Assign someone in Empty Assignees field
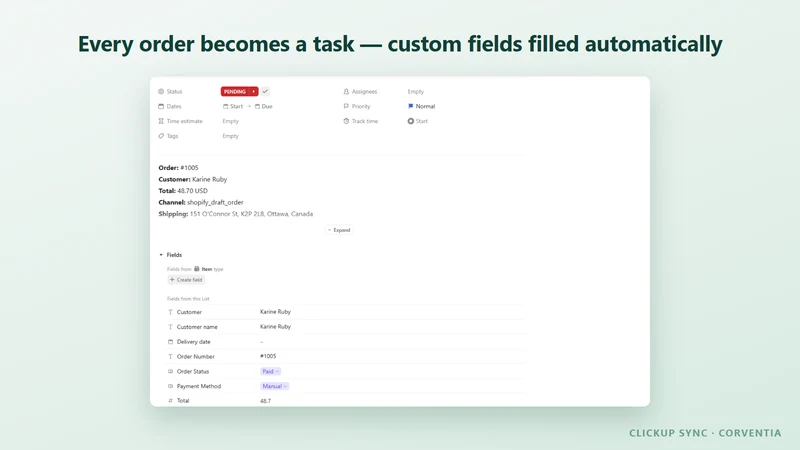Screen dimensions: 800x450 click(x=416, y=91)
